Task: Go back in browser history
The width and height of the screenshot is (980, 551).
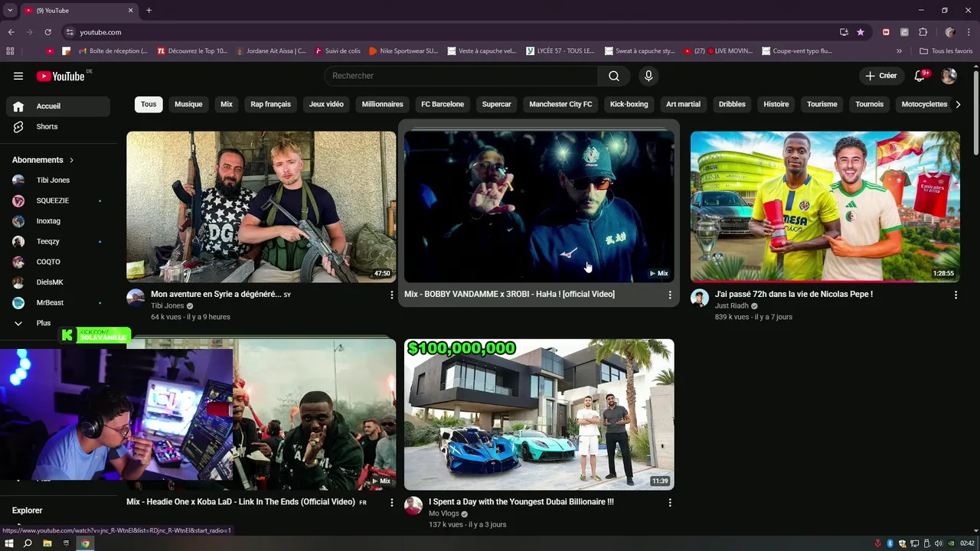Action: [11, 32]
